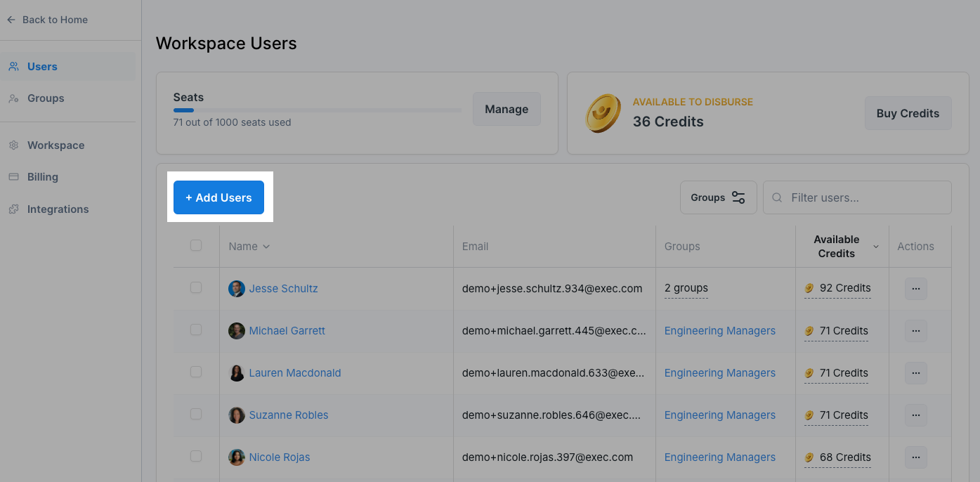This screenshot has height=482, width=980.
Task: Open actions menu for Lauren Macdonald
Action: tap(915, 373)
